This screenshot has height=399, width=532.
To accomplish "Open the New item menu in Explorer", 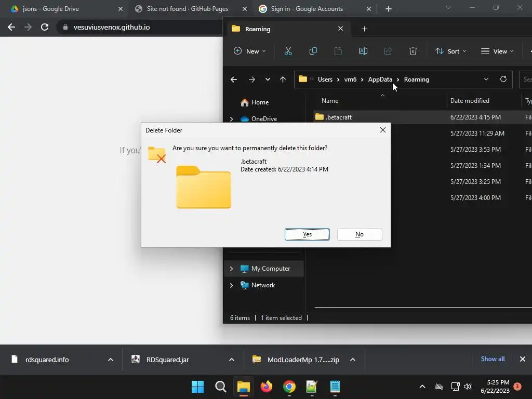I will (250, 51).
